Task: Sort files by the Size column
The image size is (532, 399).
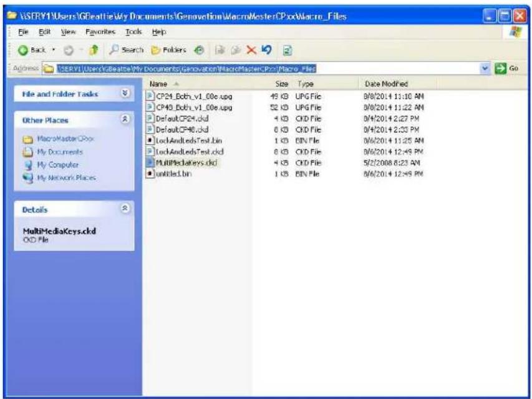Action: pyautogui.click(x=282, y=84)
